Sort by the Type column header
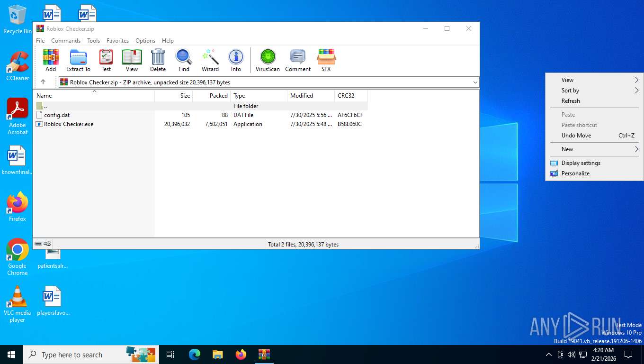The width and height of the screenshot is (644, 364). 259,96
